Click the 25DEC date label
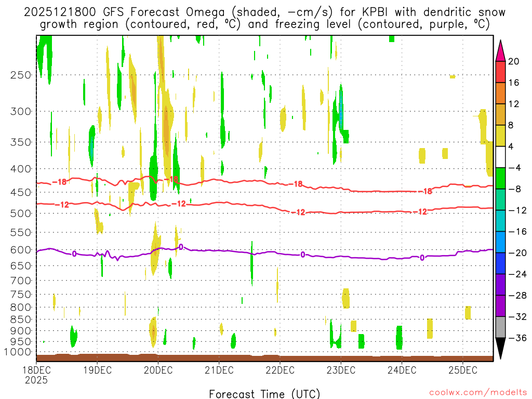The width and height of the screenshot is (532, 399). pos(463,370)
